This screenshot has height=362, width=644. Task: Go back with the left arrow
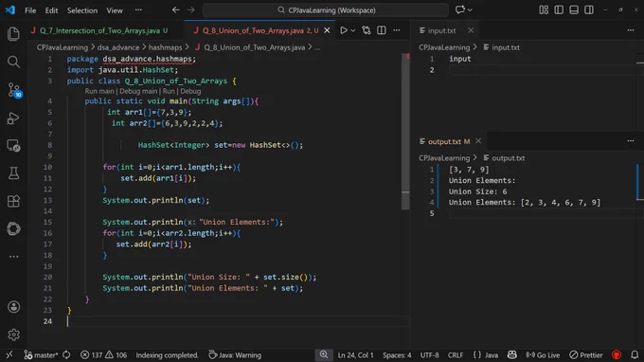point(176,9)
